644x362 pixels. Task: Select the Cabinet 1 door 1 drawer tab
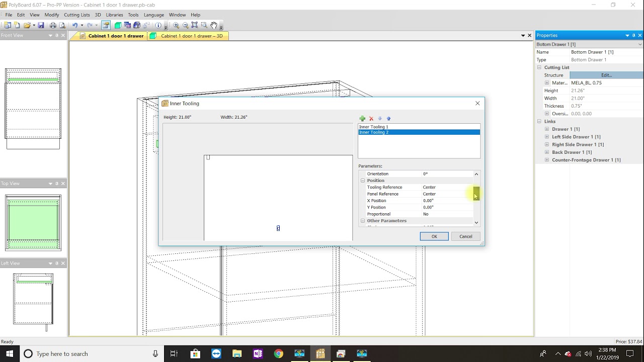112,36
